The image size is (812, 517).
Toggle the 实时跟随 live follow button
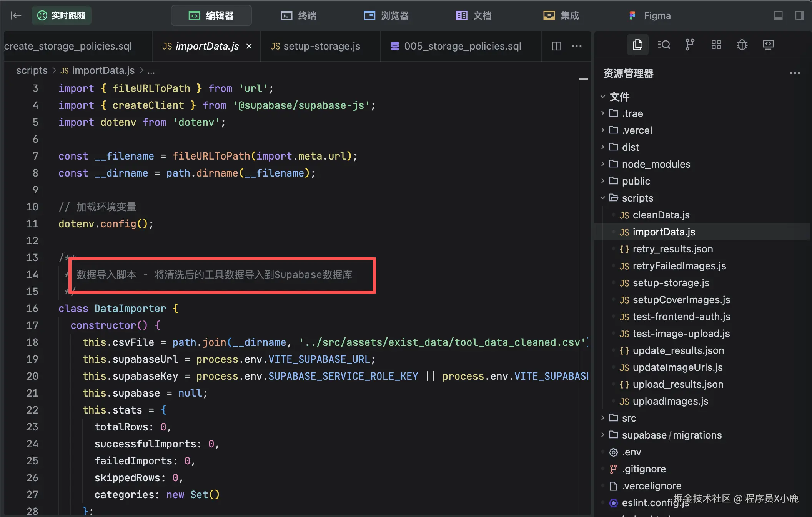[62, 15]
